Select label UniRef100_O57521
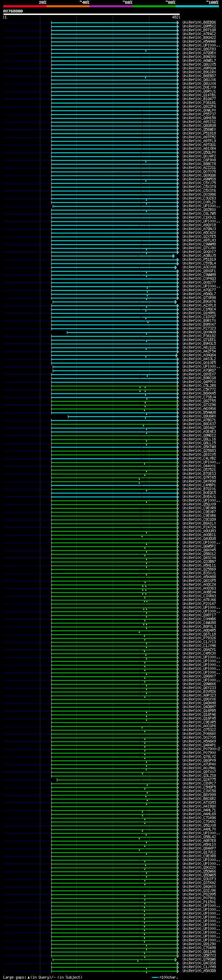The image size is (222, 980). click(199, 470)
